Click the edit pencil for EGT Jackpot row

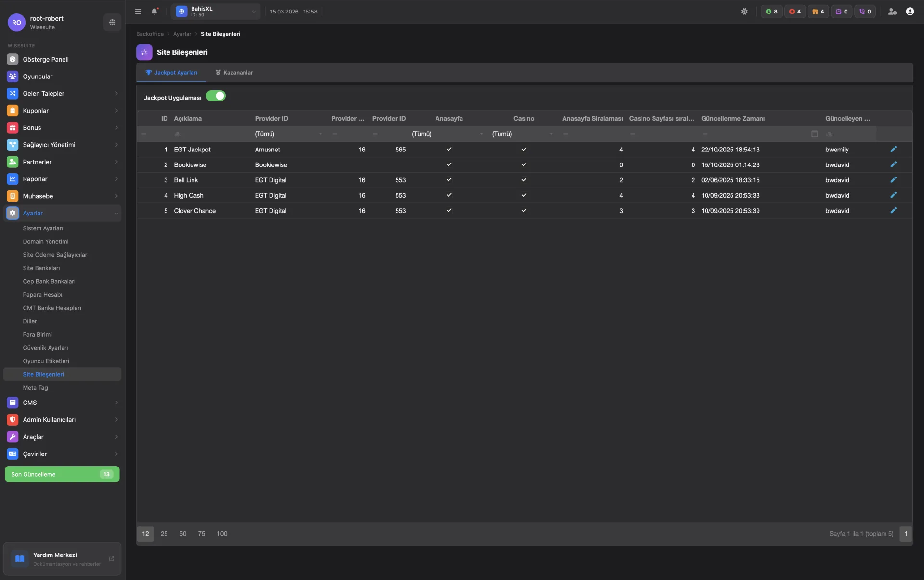pyautogui.click(x=893, y=149)
